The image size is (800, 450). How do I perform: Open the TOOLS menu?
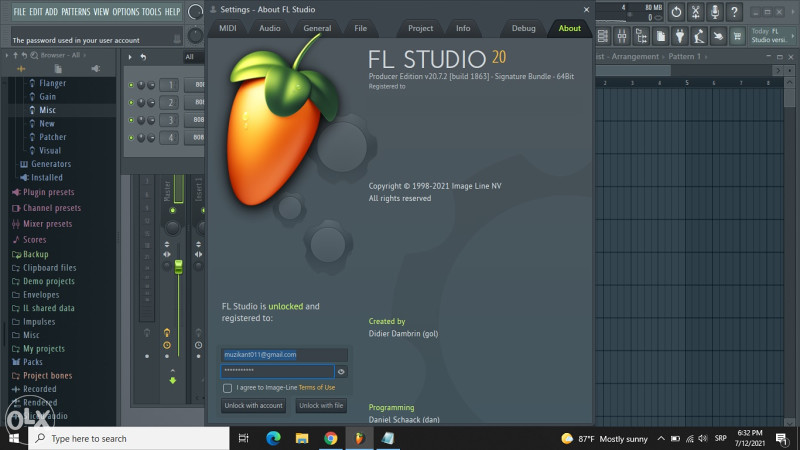tap(152, 12)
